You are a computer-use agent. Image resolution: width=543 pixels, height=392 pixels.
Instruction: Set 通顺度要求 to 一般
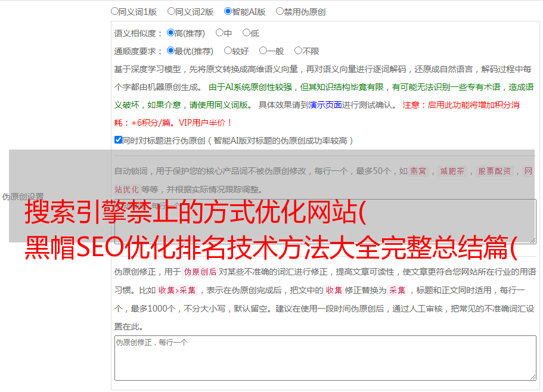click(x=263, y=51)
